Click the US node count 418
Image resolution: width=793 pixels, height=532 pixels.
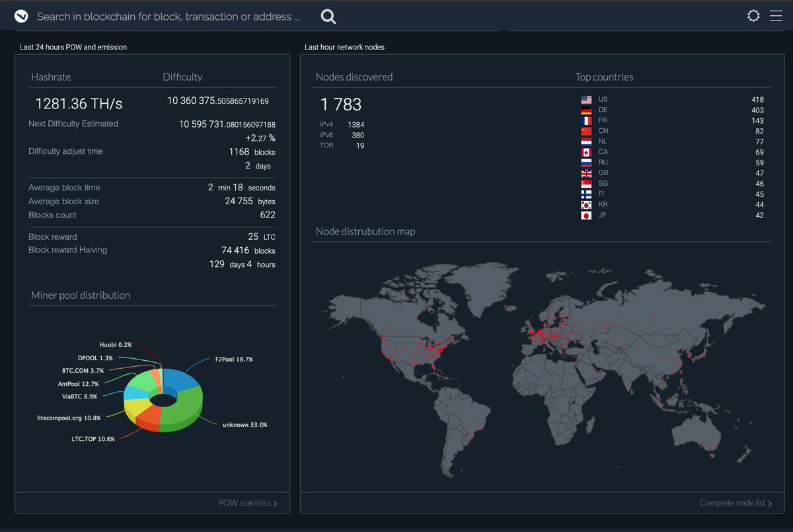(x=757, y=100)
